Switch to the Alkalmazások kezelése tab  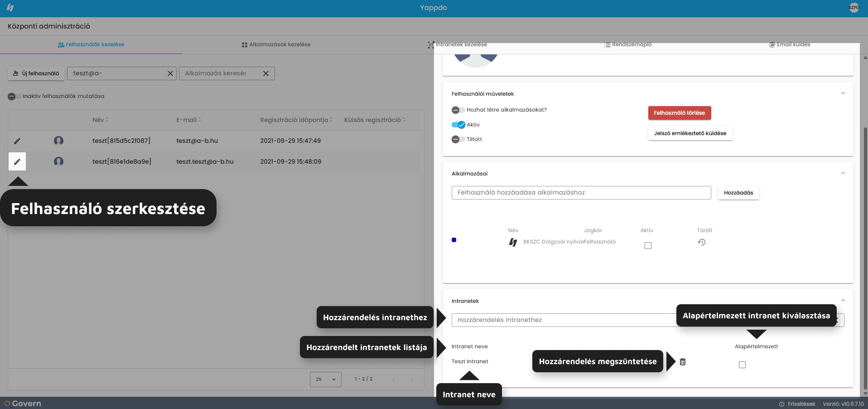pyautogui.click(x=276, y=44)
